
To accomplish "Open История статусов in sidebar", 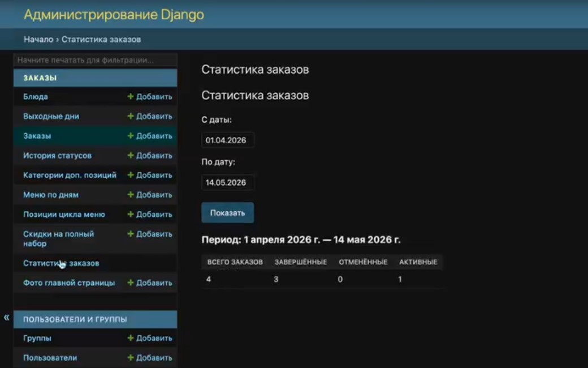I will point(57,156).
